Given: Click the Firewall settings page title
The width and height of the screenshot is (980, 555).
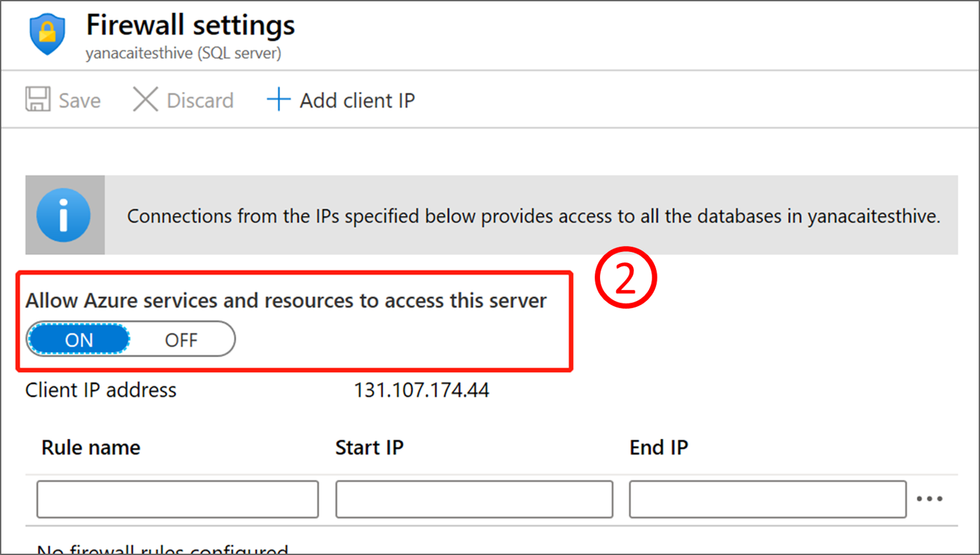Looking at the screenshot, I should click(x=191, y=25).
